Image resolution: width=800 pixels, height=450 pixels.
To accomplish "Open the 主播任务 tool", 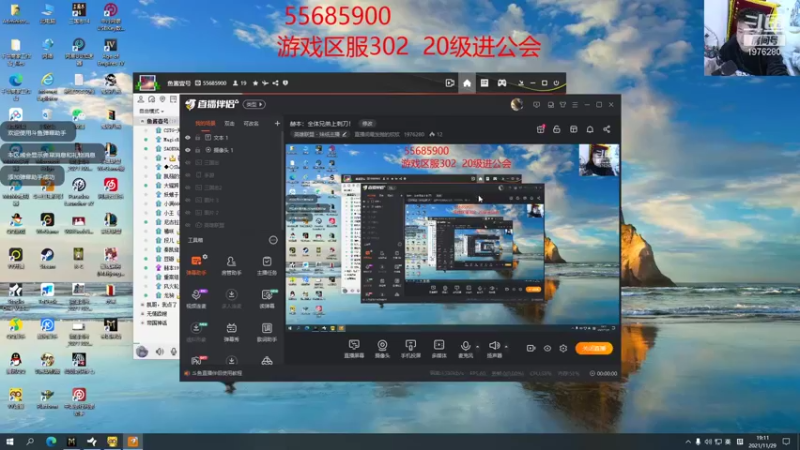I will (x=267, y=265).
